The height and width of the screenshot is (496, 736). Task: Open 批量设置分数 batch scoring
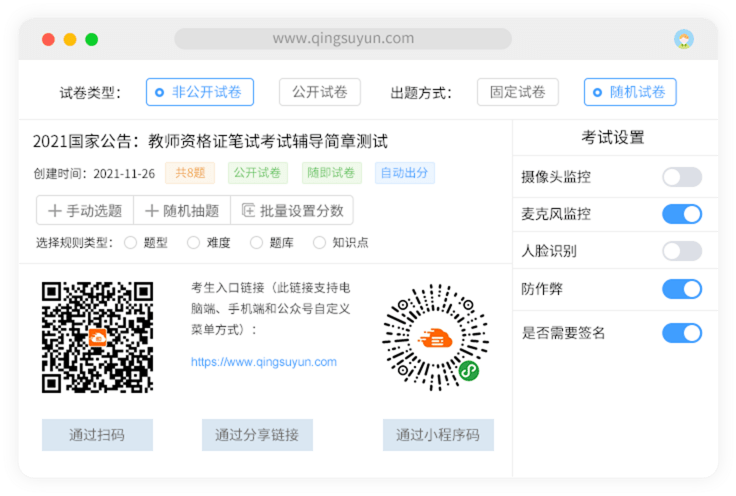pos(292,210)
